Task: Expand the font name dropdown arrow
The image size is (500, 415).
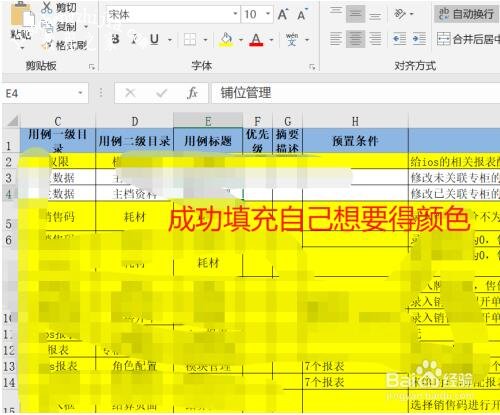Action: [235, 14]
